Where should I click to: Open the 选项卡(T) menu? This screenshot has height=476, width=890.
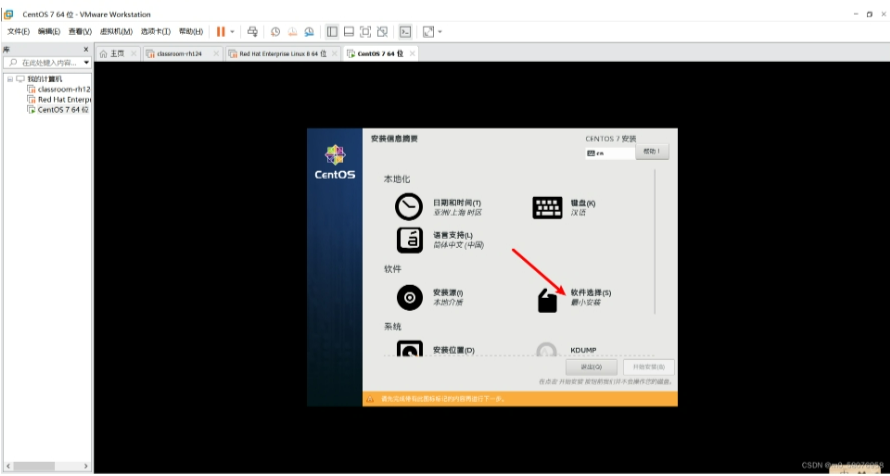click(x=156, y=32)
